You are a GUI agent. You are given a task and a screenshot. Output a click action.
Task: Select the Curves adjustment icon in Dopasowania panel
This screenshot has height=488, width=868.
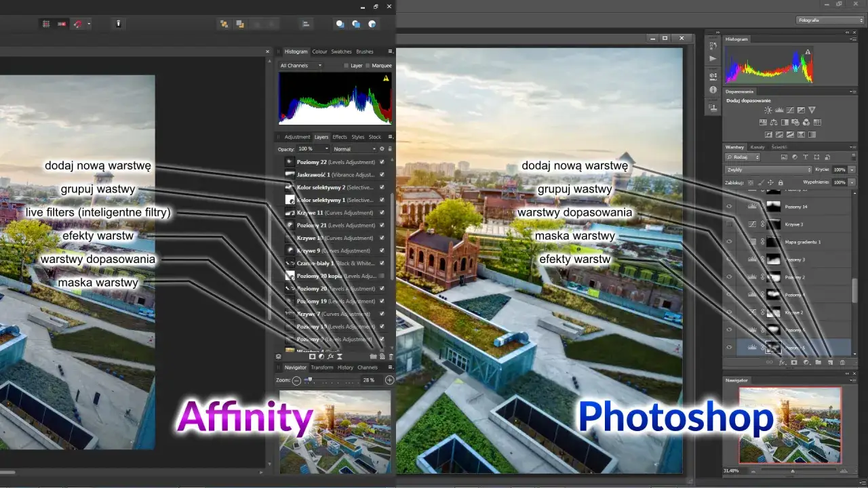790,110
